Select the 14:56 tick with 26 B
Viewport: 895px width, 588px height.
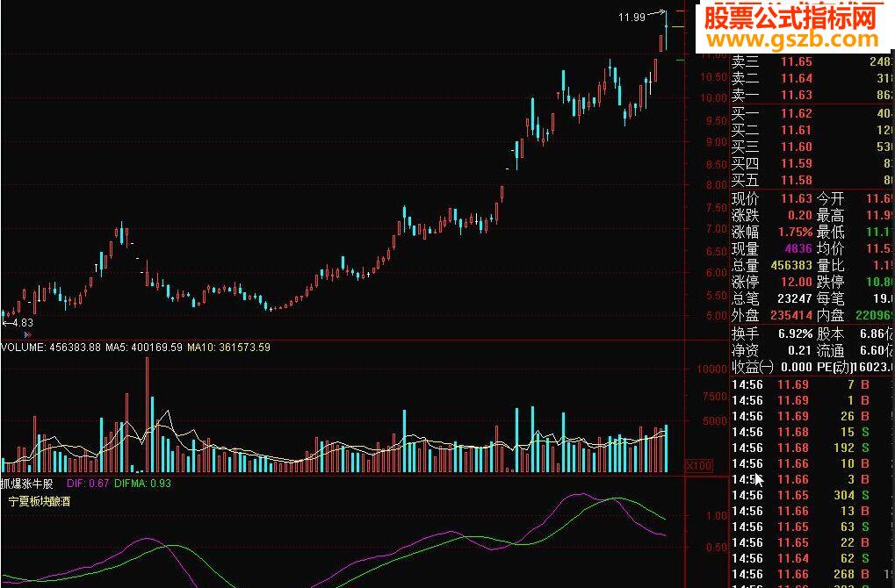coord(812,416)
